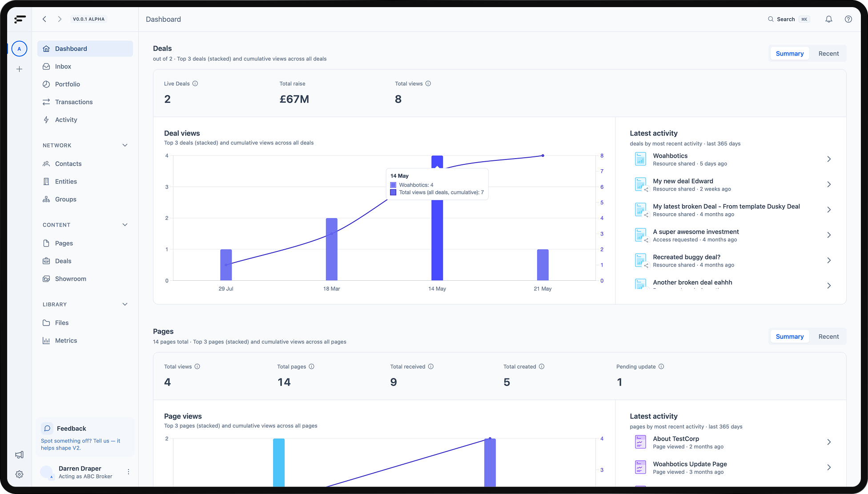This screenshot has width=868, height=494.
Task: Open Recreated buggy deal chevron
Action: click(x=829, y=260)
